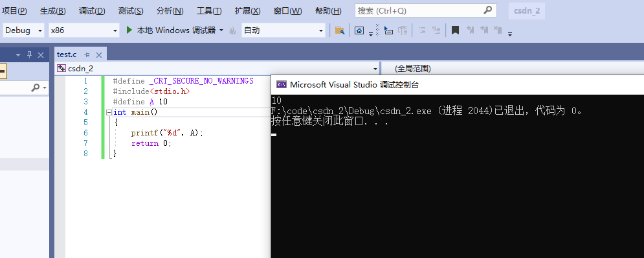
Task: Click the debug console window icon
Action: pyautogui.click(x=282, y=85)
